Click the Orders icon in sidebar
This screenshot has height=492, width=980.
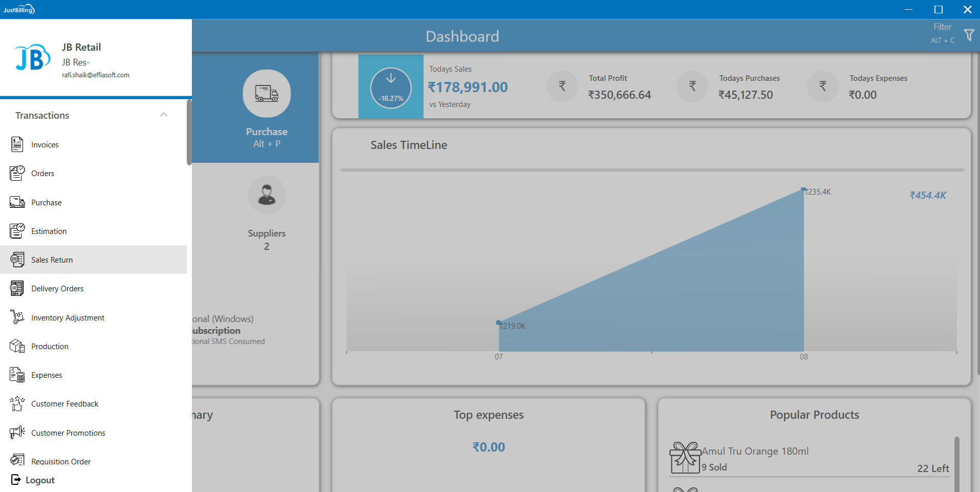pyautogui.click(x=17, y=174)
